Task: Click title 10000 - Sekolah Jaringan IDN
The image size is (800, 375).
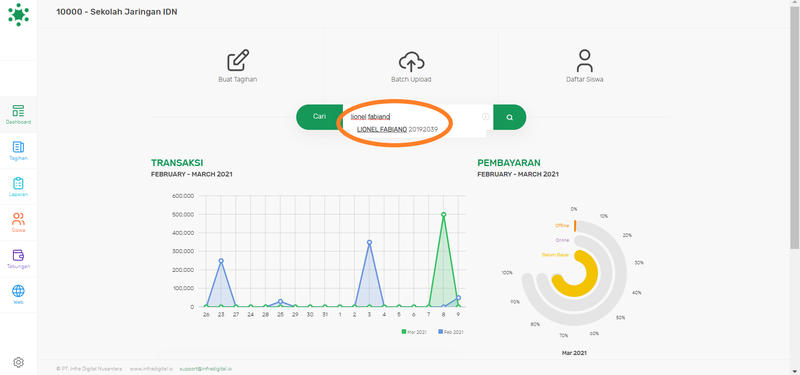Action: pyautogui.click(x=117, y=12)
